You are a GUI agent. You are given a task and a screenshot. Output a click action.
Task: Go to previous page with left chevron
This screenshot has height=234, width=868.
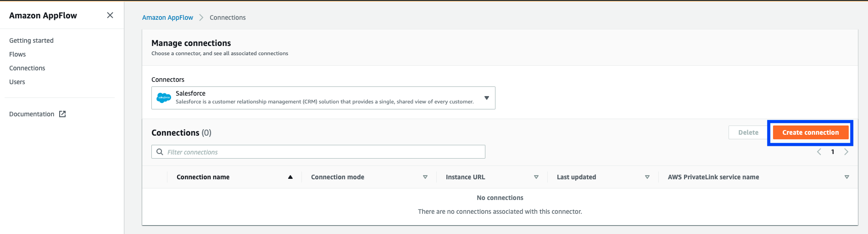point(819,152)
